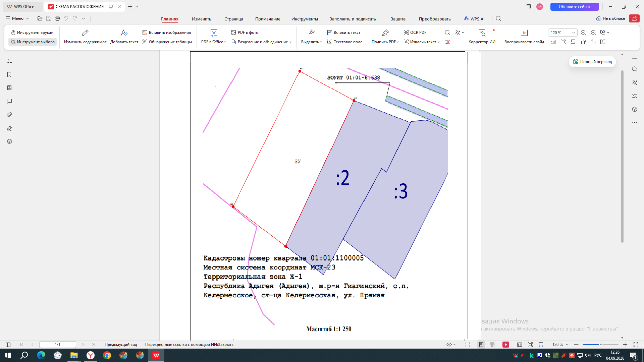Open the OCR PDF tool

(415, 33)
